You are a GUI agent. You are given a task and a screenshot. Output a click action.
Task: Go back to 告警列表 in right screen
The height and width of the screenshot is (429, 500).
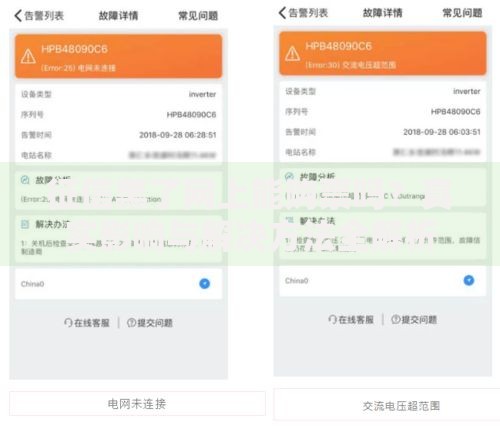coord(303,13)
